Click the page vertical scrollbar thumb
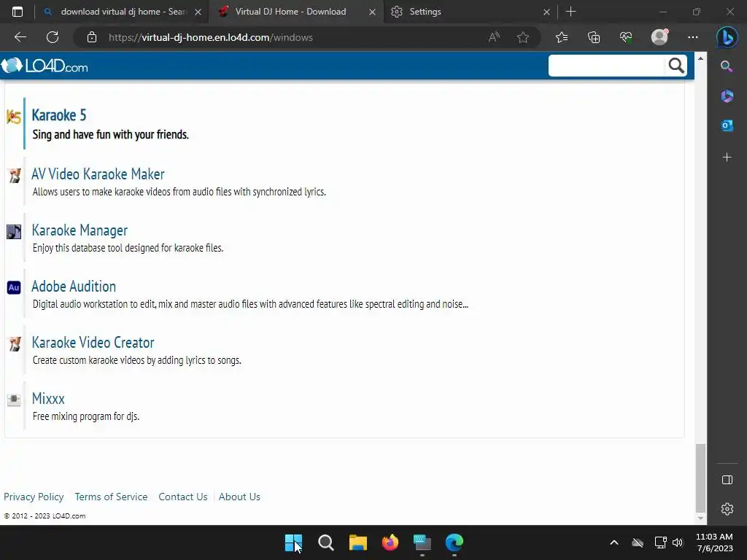 click(700, 477)
